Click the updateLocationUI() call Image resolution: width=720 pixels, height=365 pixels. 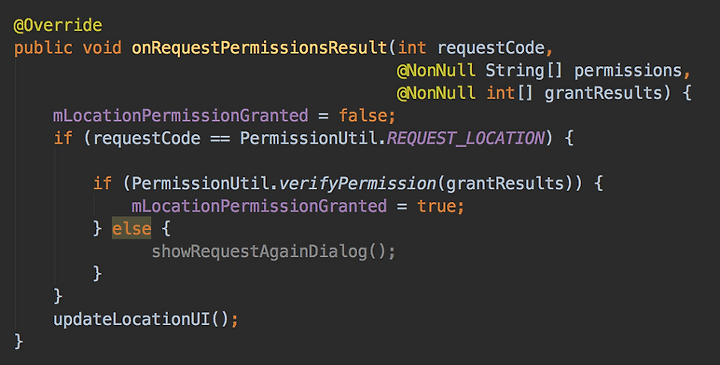pos(146,320)
